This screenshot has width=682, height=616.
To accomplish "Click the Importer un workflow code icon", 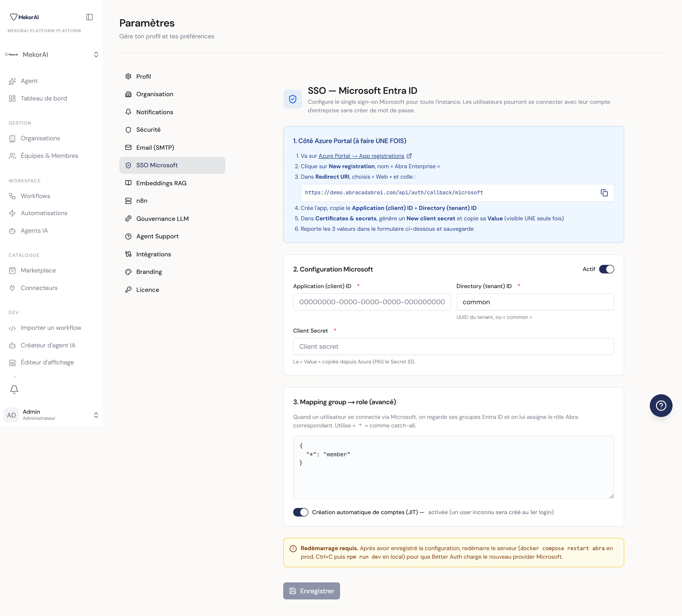I will tap(13, 328).
